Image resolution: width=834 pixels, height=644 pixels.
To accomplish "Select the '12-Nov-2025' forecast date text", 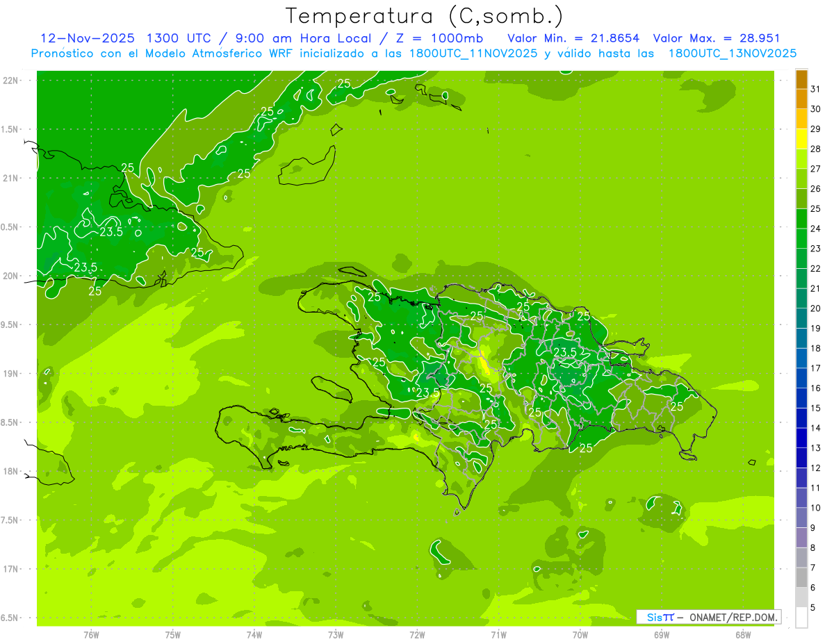I will pos(88,38).
